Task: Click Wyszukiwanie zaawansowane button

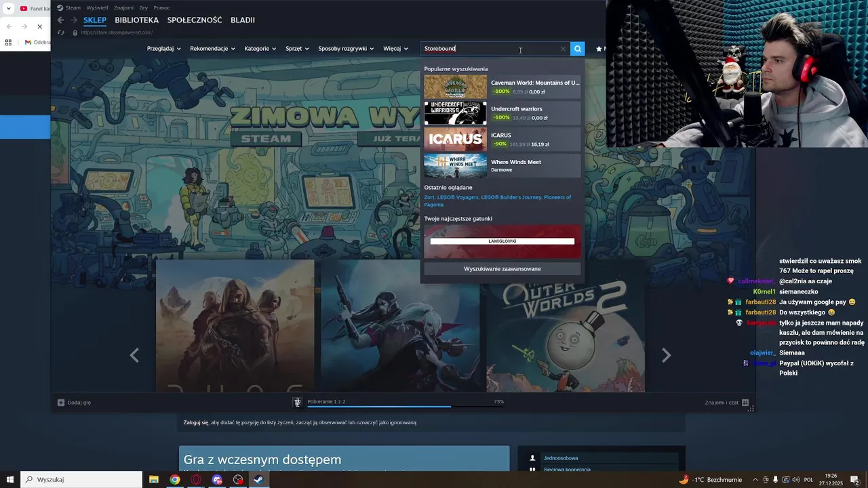Action: point(502,269)
